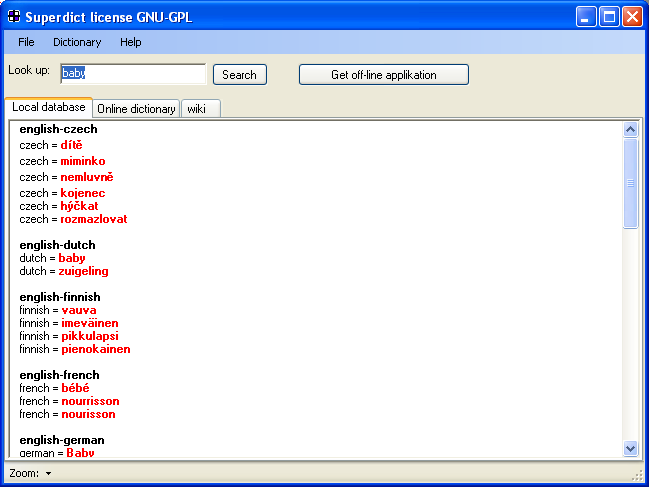The height and width of the screenshot is (487, 649).
Task: Click the Dutch translation baby
Action: tap(72, 258)
